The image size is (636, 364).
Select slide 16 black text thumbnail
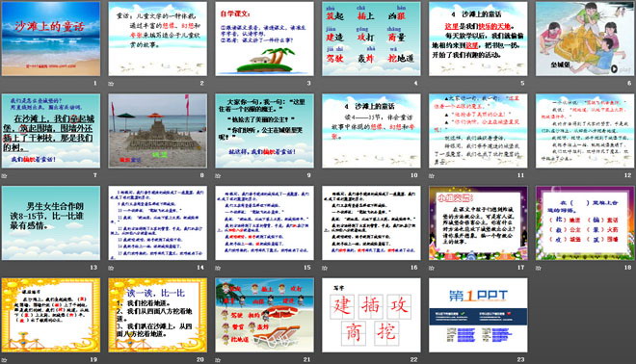click(x=371, y=223)
